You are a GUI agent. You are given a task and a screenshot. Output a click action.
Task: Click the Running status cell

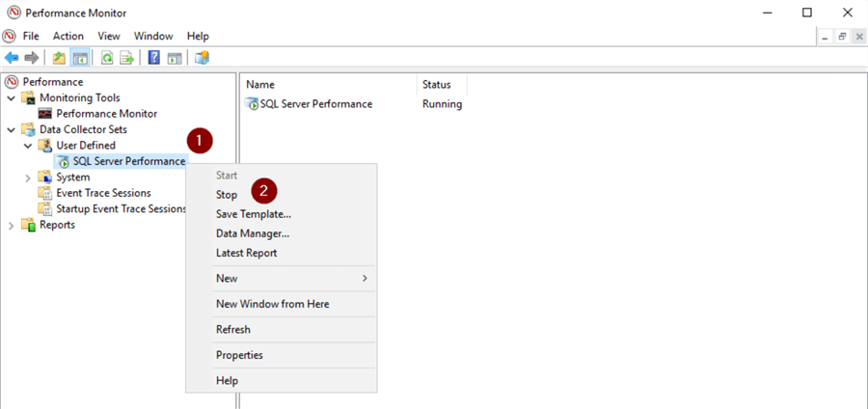(443, 104)
